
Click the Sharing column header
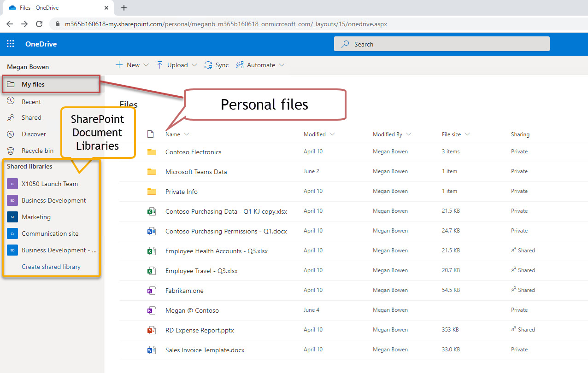click(520, 134)
